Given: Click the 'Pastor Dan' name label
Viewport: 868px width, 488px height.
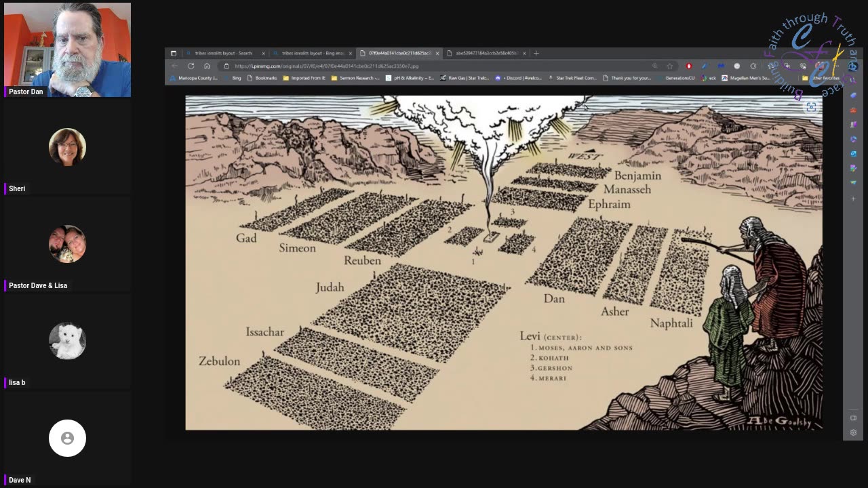Looking at the screenshot, I should tap(26, 91).
